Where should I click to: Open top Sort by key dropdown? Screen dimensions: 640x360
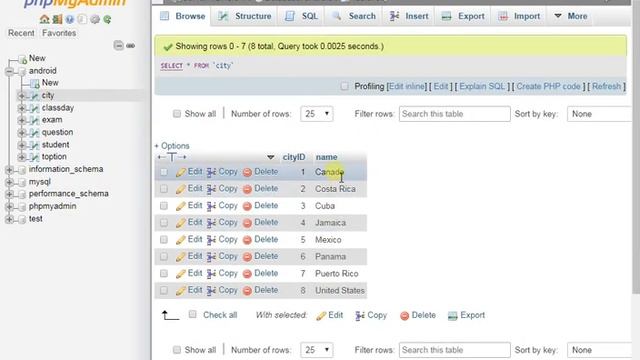point(600,114)
